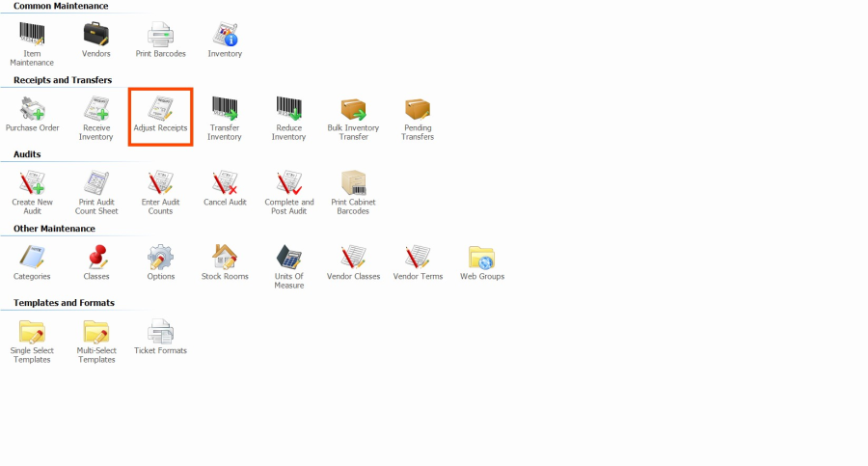Open Reduce Inventory
This screenshot has width=868, height=466.
[x=288, y=109]
